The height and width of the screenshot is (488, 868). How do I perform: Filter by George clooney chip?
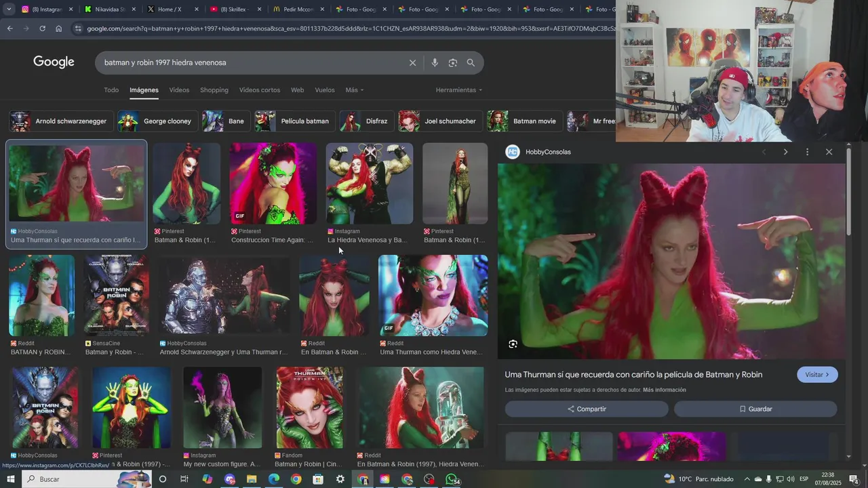click(157, 121)
